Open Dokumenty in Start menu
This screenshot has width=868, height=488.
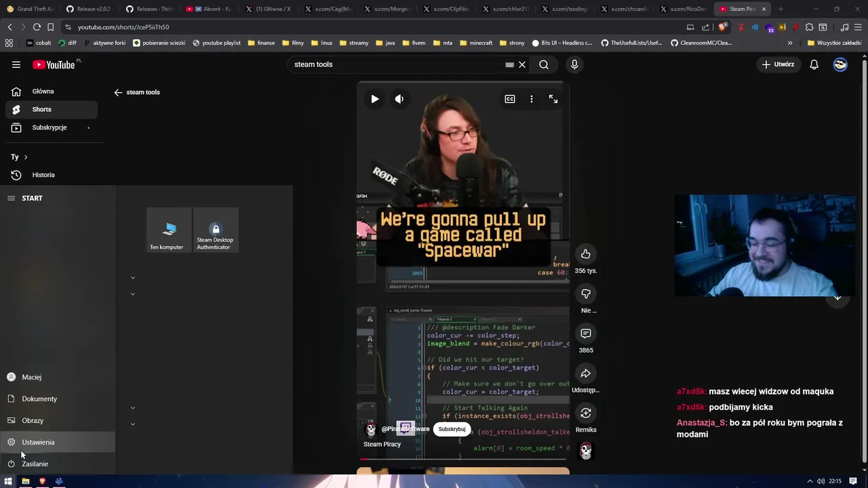tap(58, 399)
